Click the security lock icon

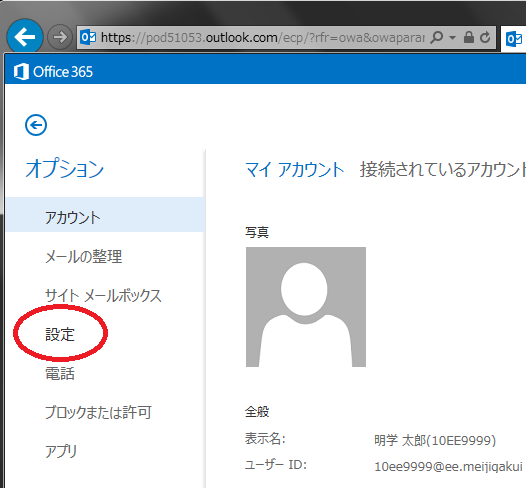(x=469, y=37)
